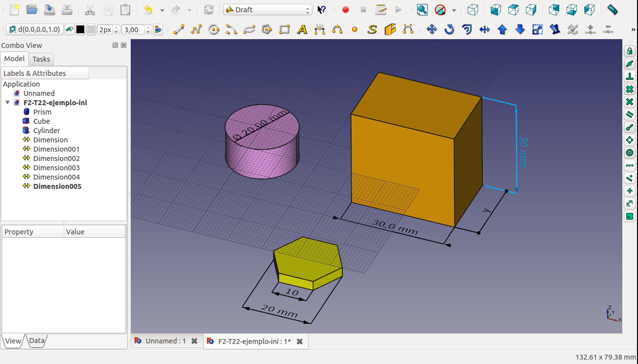The width and height of the screenshot is (638, 364).
Task: Toggle snap to grid
Action: tap(630, 89)
